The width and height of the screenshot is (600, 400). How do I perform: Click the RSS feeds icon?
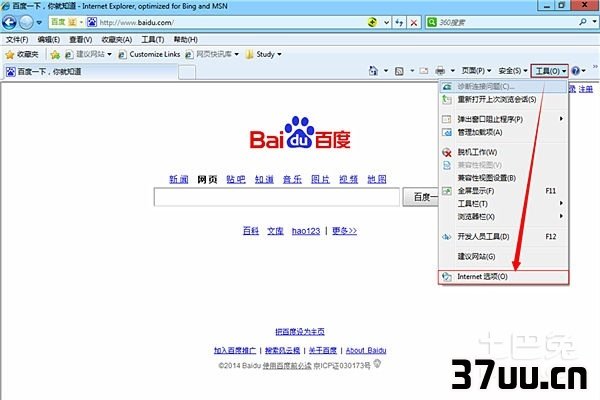click(399, 71)
